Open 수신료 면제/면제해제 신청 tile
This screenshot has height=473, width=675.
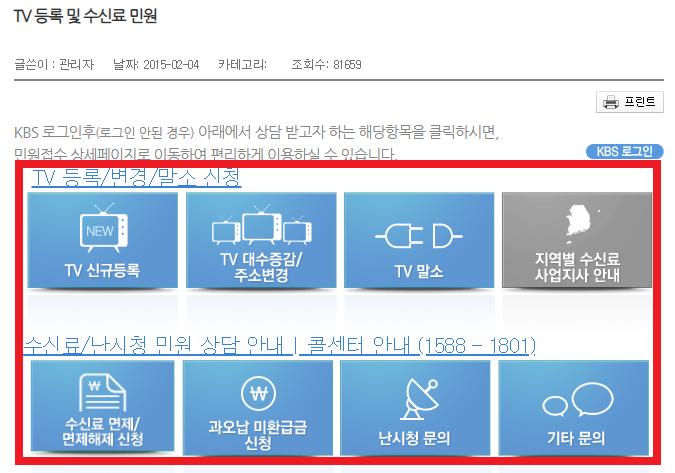point(102,406)
